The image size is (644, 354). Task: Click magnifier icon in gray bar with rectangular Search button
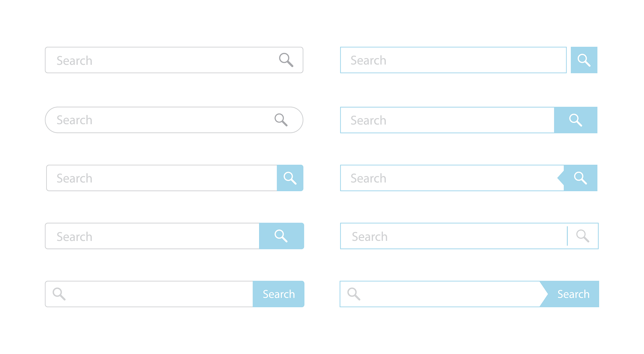pyautogui.click(x=59, y=294)
